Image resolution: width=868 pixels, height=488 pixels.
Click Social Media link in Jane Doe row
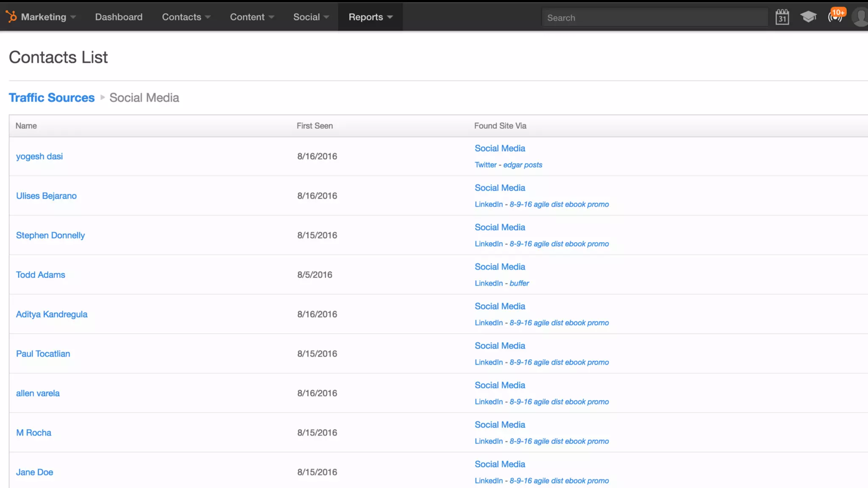(x=500, y=464)
